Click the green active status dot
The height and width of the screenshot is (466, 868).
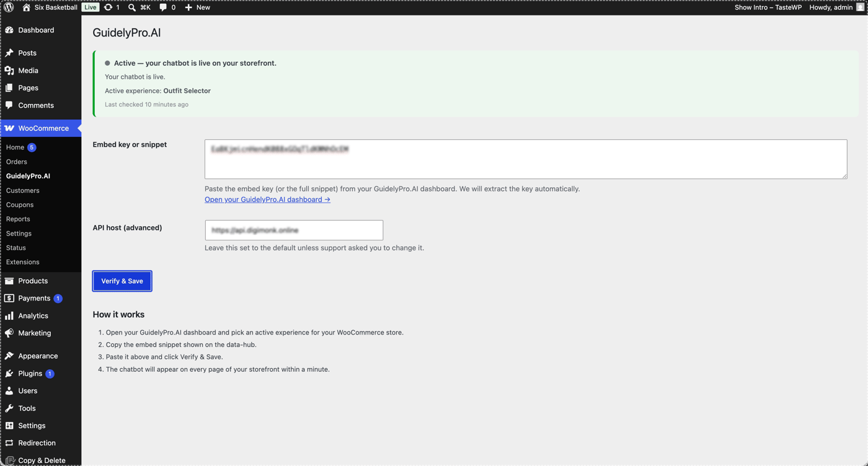107,63
